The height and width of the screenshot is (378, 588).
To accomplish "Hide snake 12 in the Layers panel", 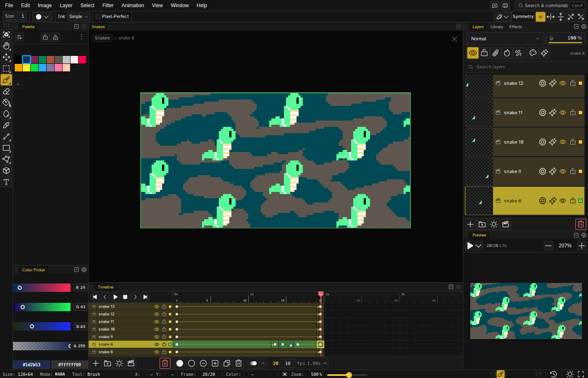I will tap(563, 83).
